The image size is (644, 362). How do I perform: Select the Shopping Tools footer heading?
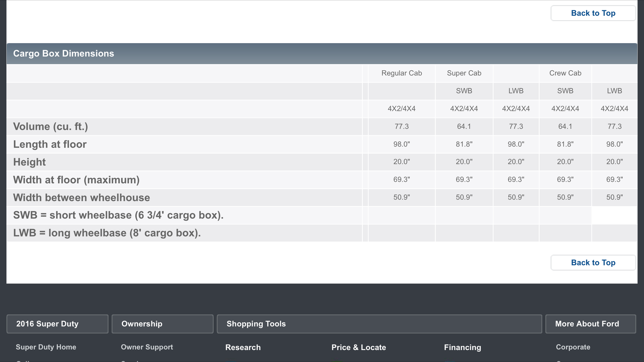[379, 324]
